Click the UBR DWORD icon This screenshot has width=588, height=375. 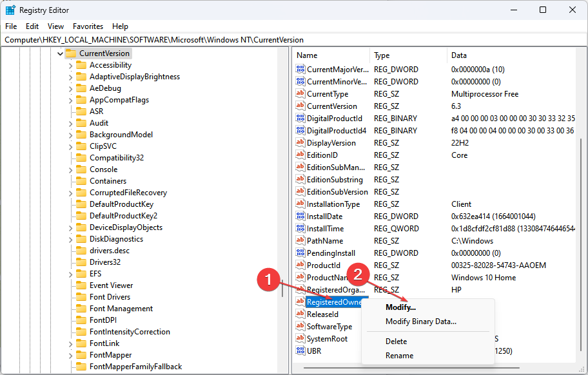click(300, 351)
